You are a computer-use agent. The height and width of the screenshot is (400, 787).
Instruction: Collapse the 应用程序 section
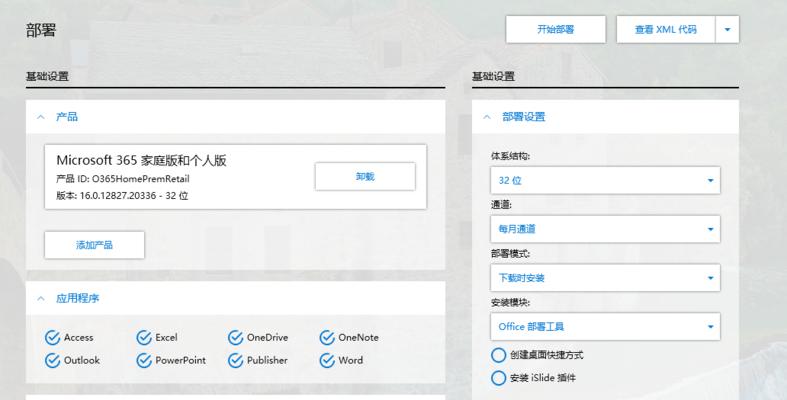click(x=41, y=299)
